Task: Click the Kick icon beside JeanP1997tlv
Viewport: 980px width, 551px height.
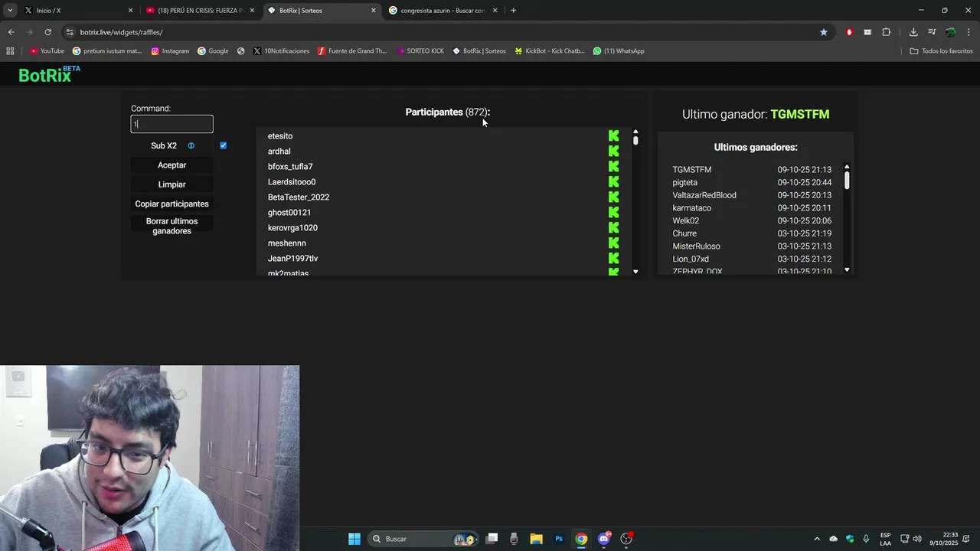Action: pyautogui.click(x=613, y=258)
